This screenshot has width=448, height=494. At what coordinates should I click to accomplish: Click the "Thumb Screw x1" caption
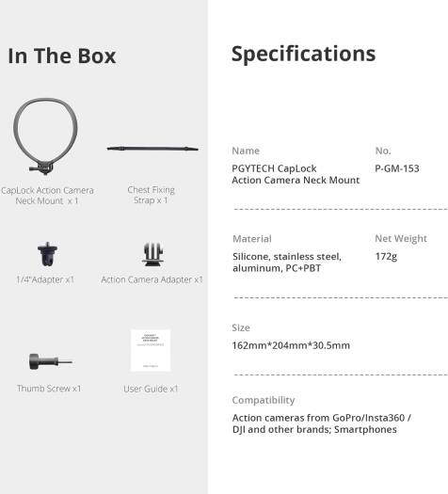49,388
